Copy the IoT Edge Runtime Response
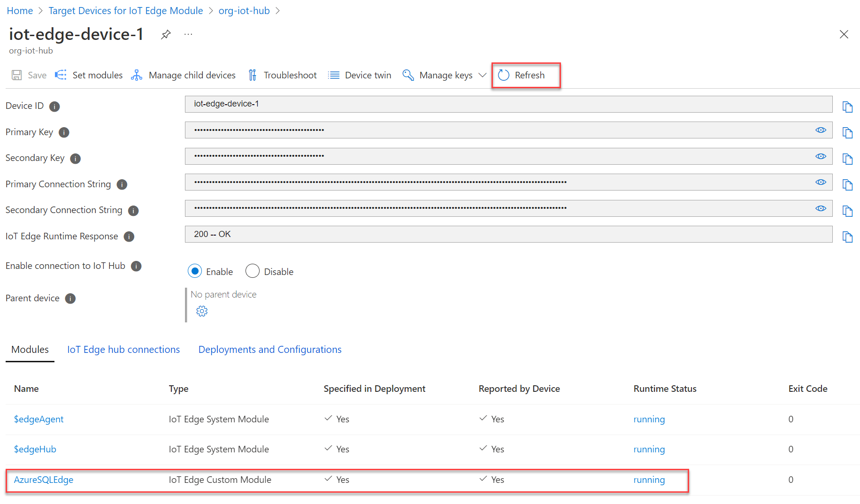This screenshot has width=860, height=504. click(847, 237)
